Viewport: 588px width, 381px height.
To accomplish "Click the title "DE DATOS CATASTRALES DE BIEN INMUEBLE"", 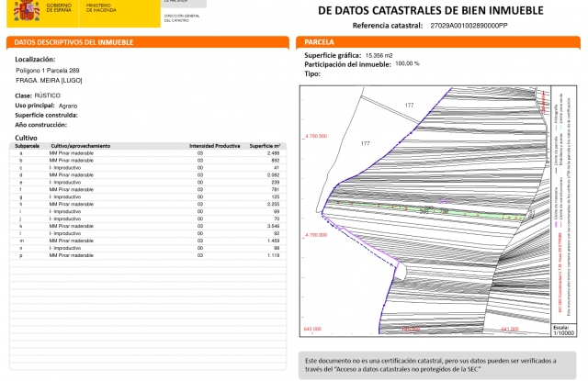I will coord(431,10).
